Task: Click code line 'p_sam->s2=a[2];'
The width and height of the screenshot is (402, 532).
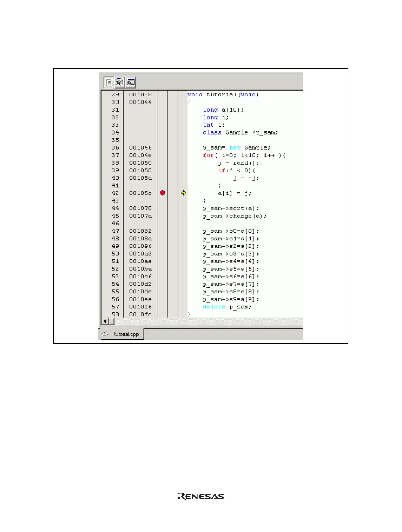Action: click(231, 246)
